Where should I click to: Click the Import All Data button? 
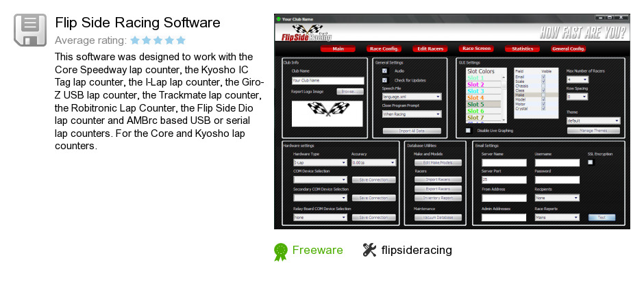coord(412,131)
